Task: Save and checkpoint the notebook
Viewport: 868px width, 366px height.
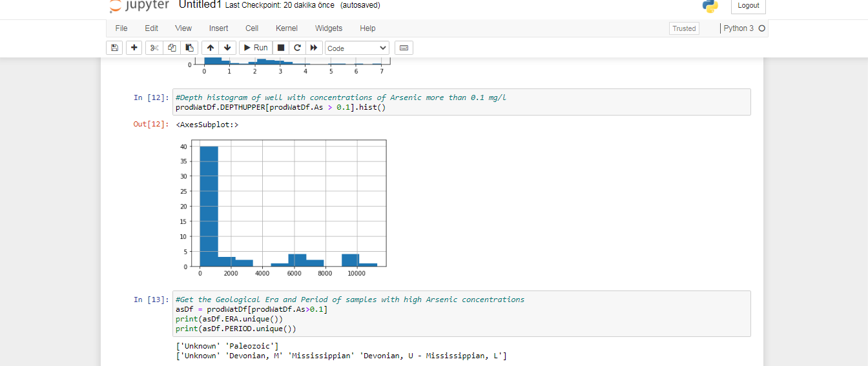Action: pyautogui.click(x=115, y=48)
